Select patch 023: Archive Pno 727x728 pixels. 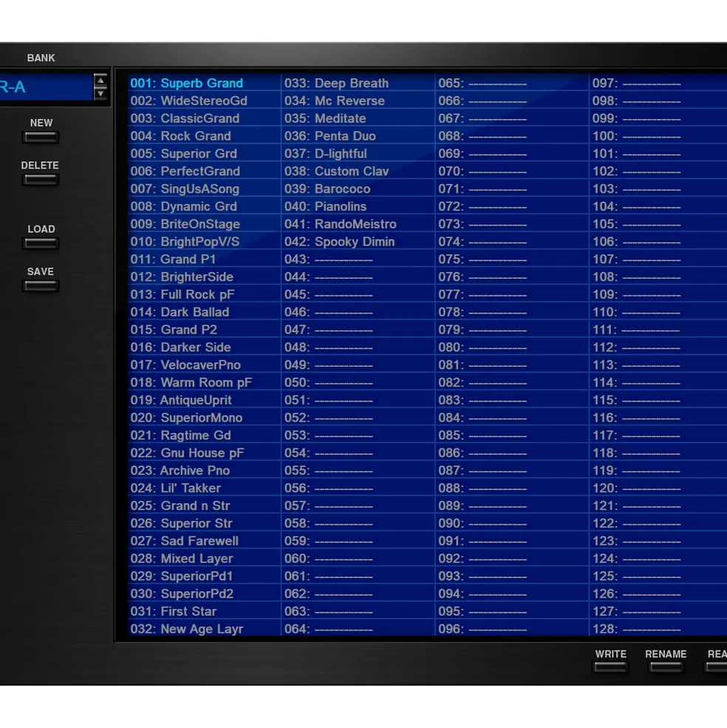click(x=204, y=471)
